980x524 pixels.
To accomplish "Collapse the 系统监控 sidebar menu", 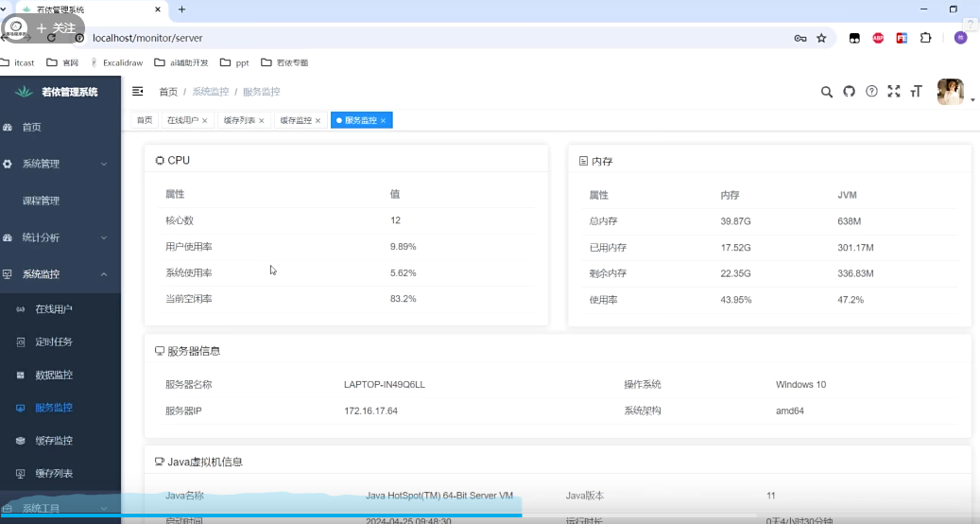I will (60, 274).
